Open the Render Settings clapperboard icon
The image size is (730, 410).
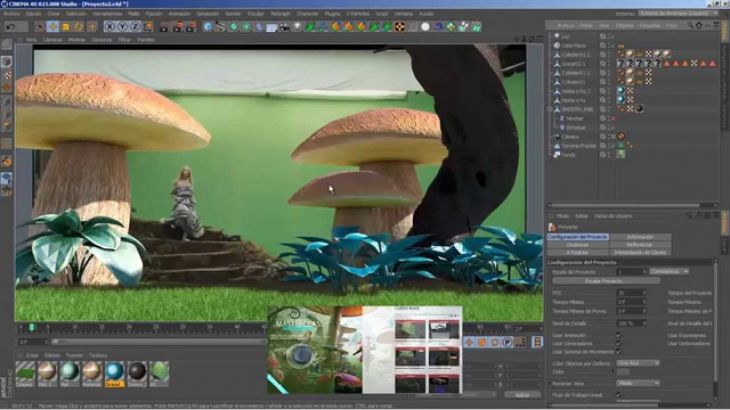pos(191,27)
